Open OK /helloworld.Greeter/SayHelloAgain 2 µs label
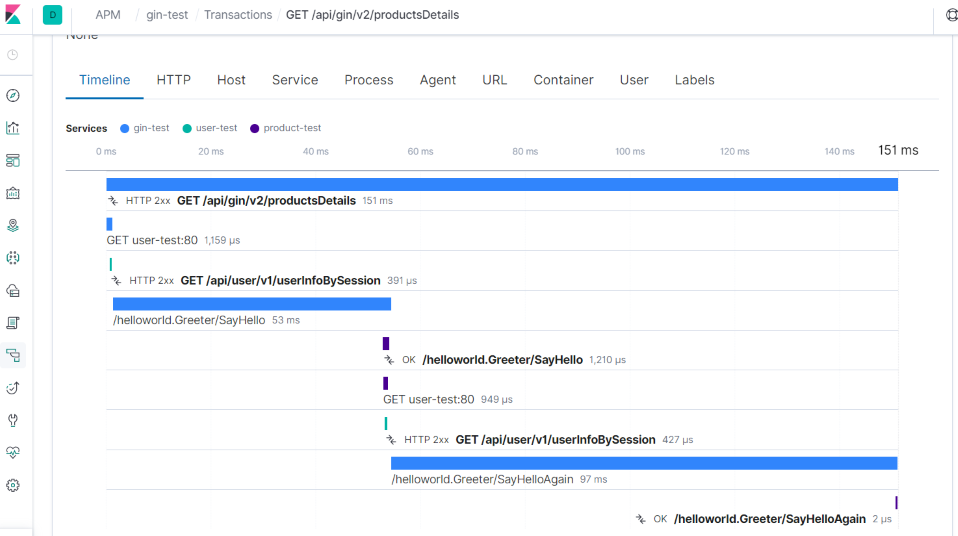The width and height of the screenshot is (958, 536). 770,519
